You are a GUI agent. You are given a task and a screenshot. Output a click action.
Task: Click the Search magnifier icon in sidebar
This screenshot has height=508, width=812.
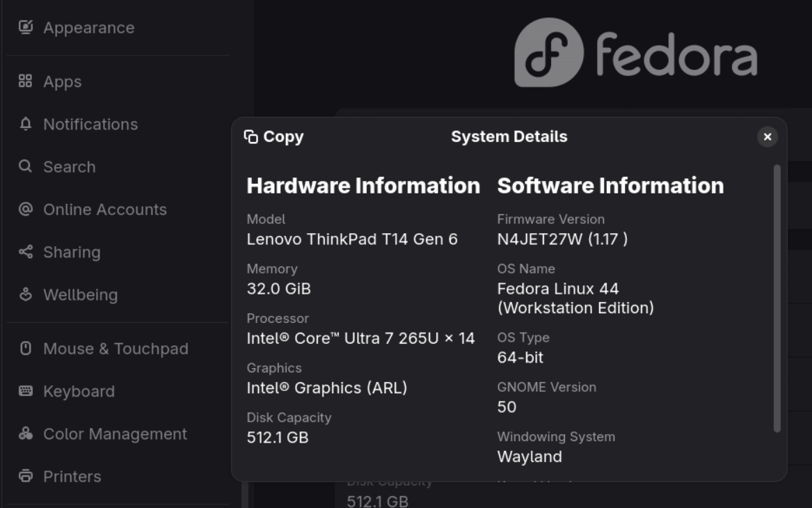(x=25, y=166)
